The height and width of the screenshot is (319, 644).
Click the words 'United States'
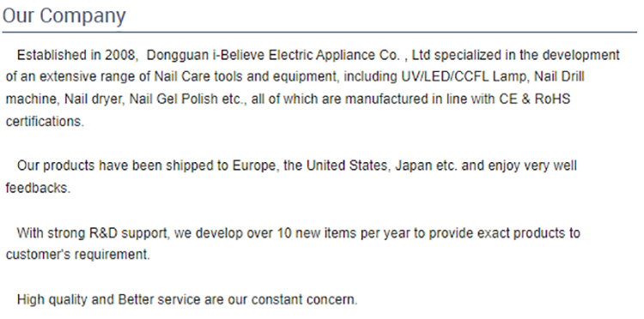[347, 166]
